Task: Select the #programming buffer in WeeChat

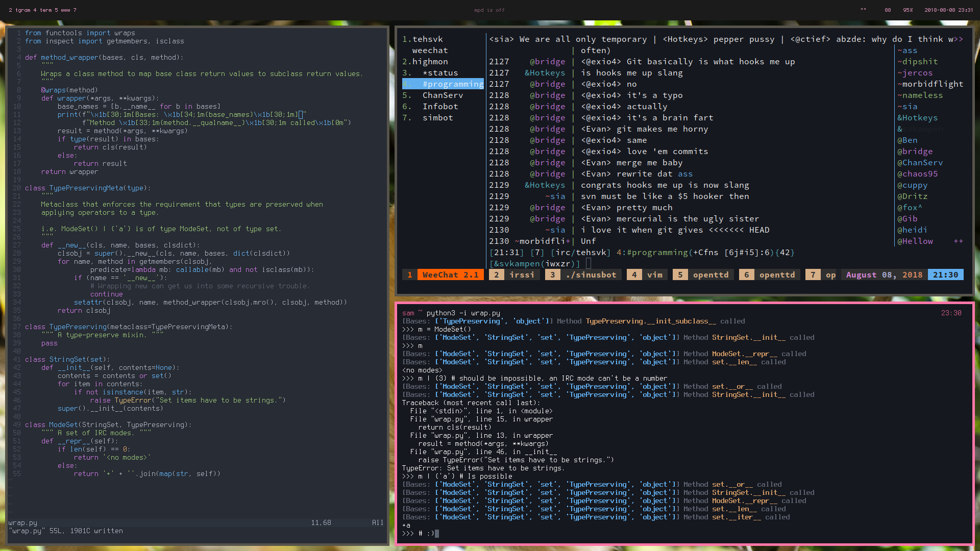Action: 452,84
